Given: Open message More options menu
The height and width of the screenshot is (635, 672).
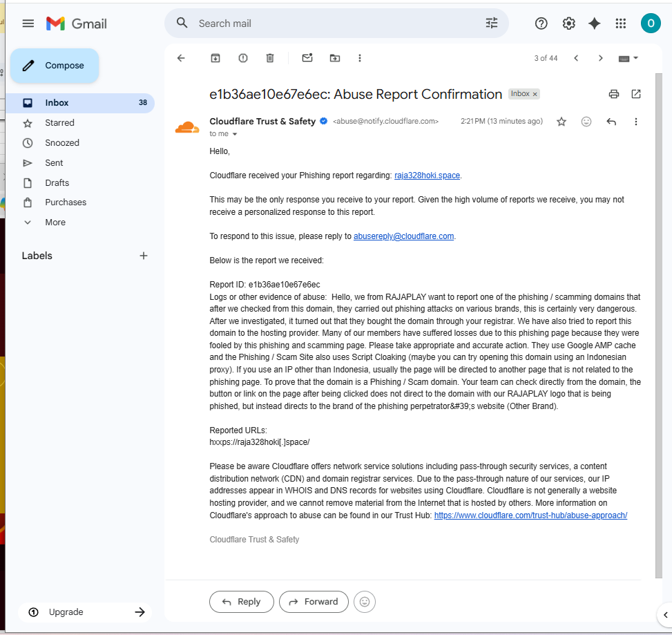Looking at the screenshot, I should point(636,122).
